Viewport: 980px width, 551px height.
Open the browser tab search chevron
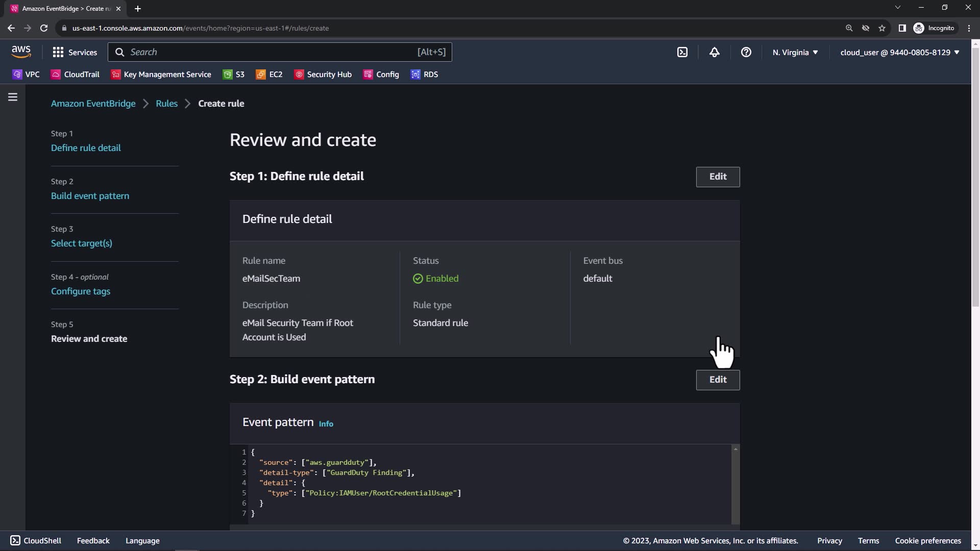[x=897, y=7]
